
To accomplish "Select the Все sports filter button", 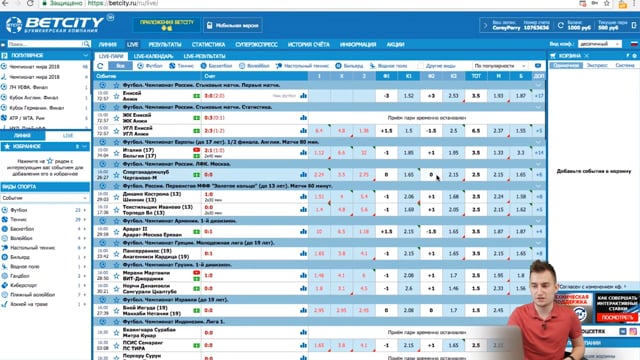I will pos(120,66).
